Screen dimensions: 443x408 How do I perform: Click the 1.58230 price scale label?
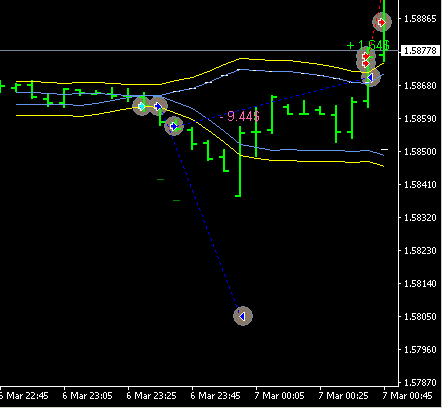[x=420, y=251]
